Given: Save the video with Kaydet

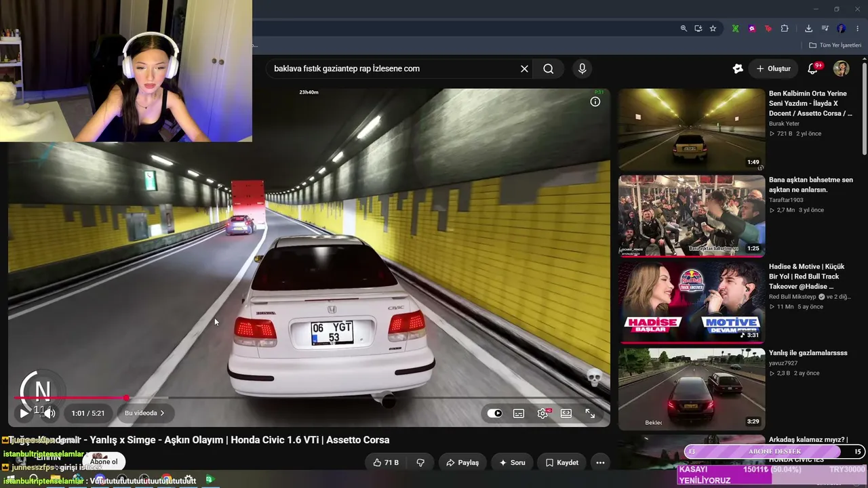Looking at the screenshot, I should (x=562, y=463).
